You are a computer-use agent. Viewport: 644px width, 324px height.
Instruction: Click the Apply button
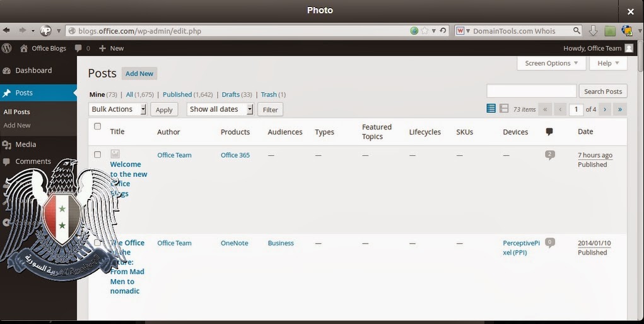click(x=164, y=110)
